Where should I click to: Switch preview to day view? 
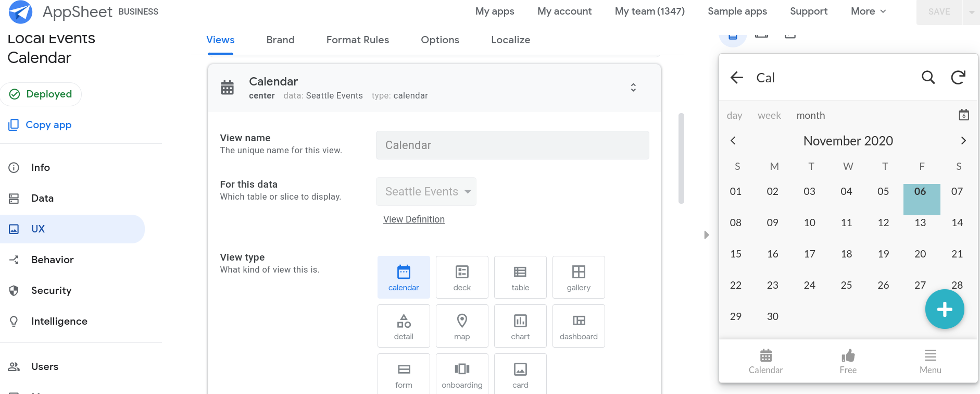coord(734,116)
